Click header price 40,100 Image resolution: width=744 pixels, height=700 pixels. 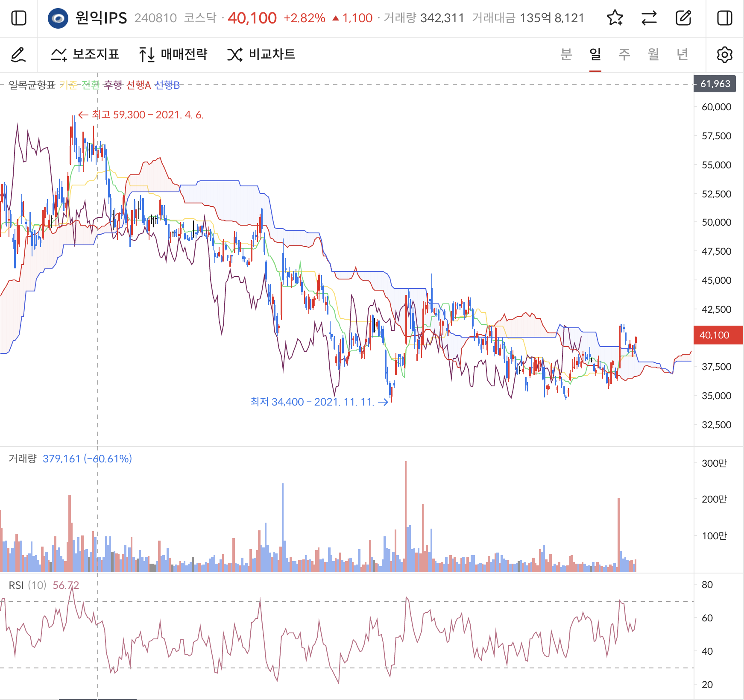[252, 18]
